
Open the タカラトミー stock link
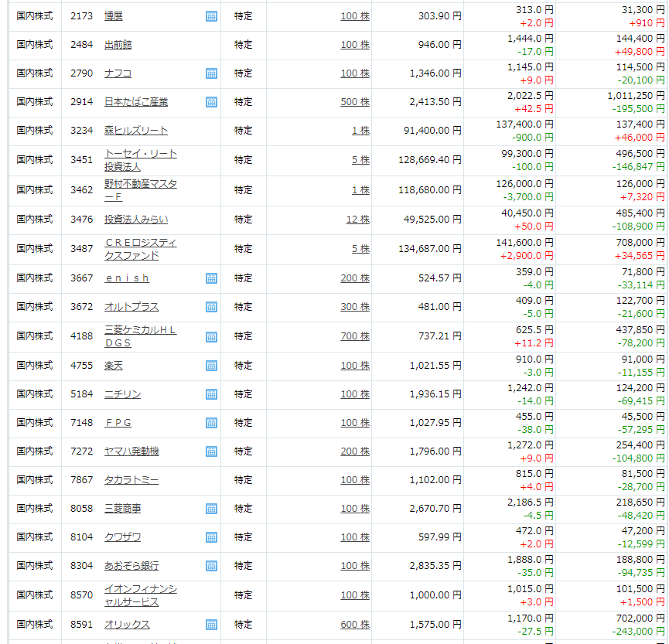pos(131,480)
